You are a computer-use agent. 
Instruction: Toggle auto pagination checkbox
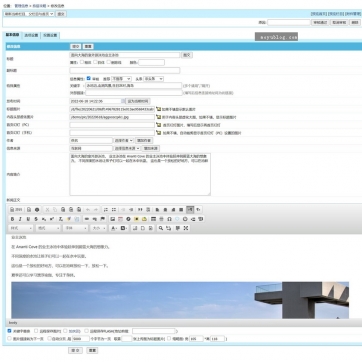pos(49,338)
